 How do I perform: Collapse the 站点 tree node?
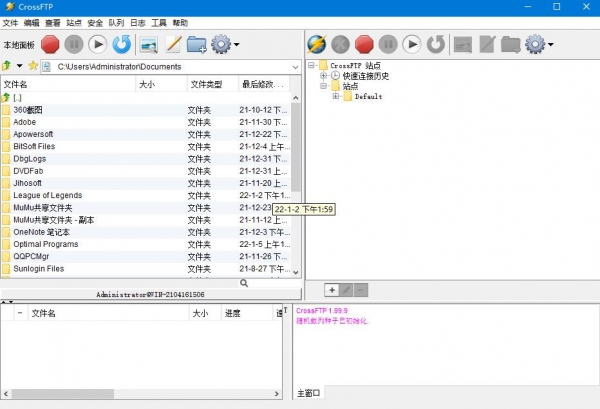(323, 86)
